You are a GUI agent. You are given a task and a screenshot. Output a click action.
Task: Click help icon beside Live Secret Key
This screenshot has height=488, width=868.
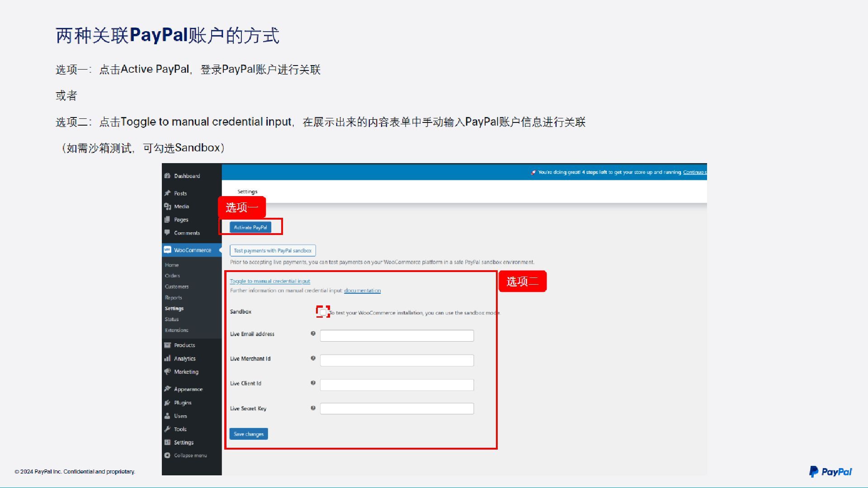(313, 408)
